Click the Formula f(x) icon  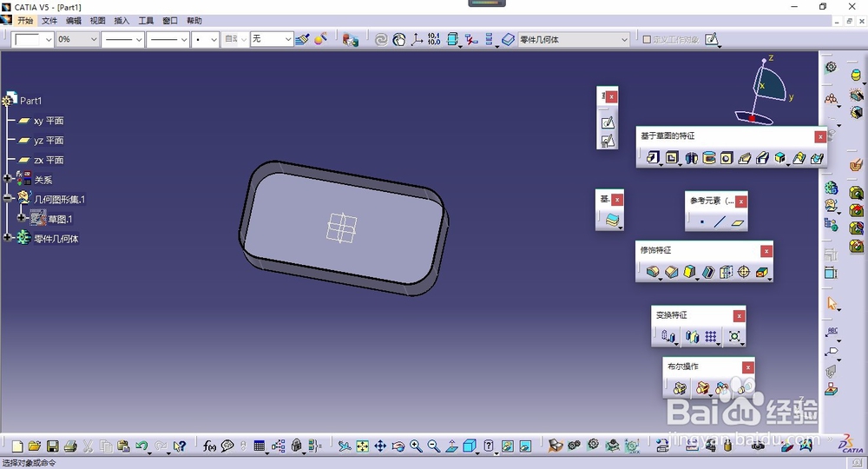coord(209,446)
